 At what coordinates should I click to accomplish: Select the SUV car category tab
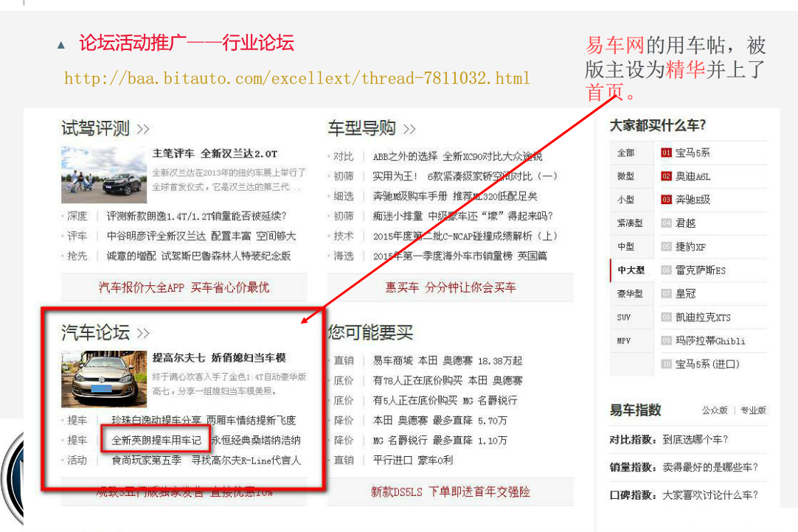click(624, 318)
